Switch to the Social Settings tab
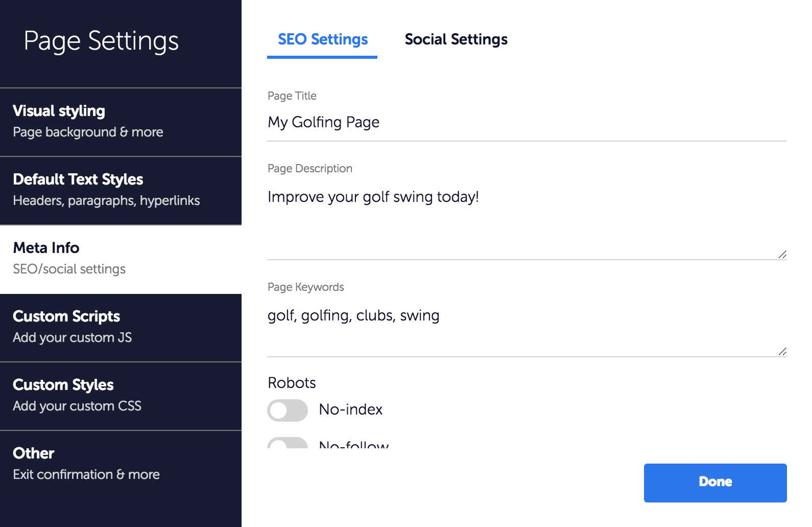Screen dimensions: 812x527 (456, 40)
